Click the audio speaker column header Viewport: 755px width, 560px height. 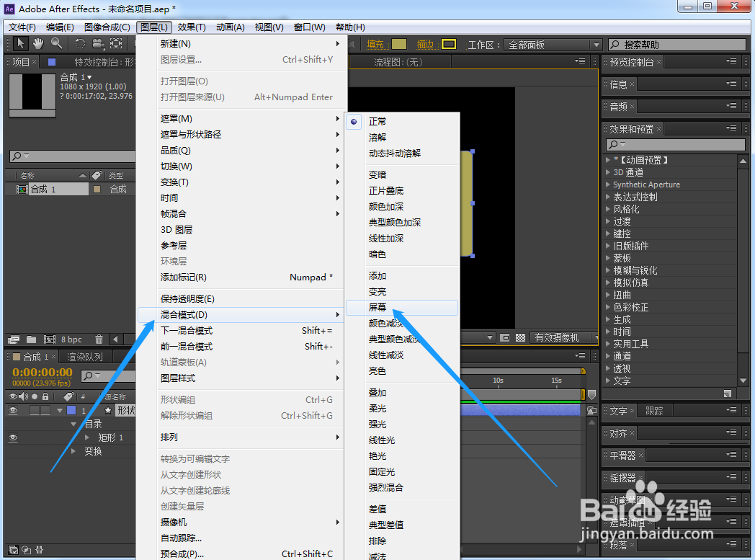(x=23, y=396)
